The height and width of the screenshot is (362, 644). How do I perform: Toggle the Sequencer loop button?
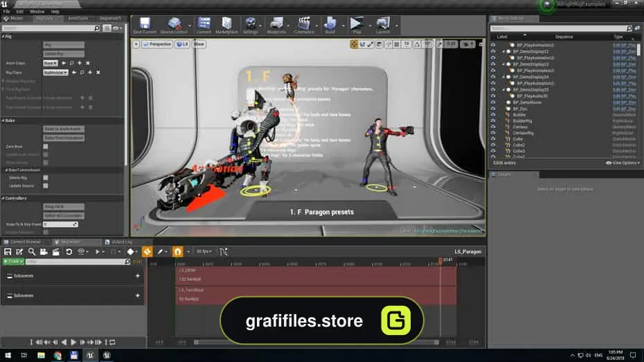click(113, 342)
